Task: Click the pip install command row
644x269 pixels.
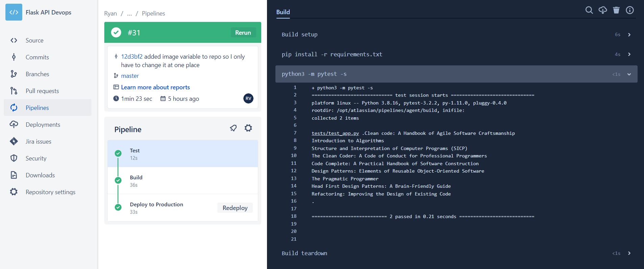Action: pos(332,54)
